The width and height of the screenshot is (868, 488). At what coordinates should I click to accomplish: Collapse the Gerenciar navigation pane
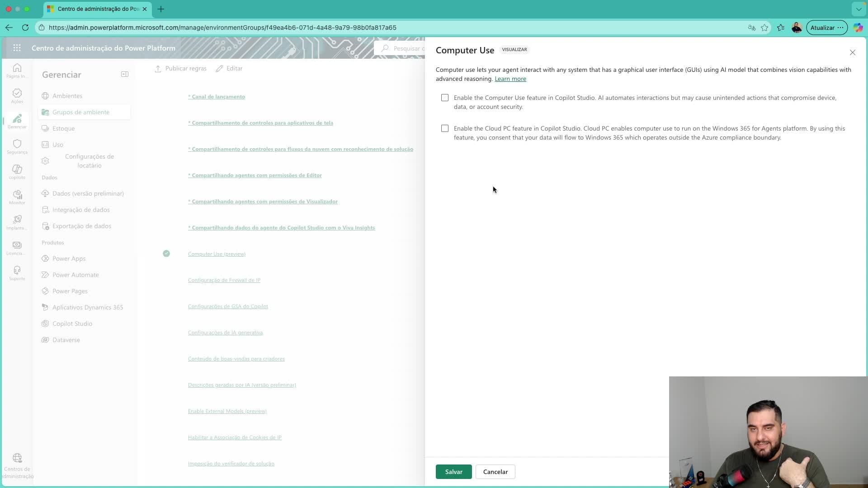click(125, 74)
